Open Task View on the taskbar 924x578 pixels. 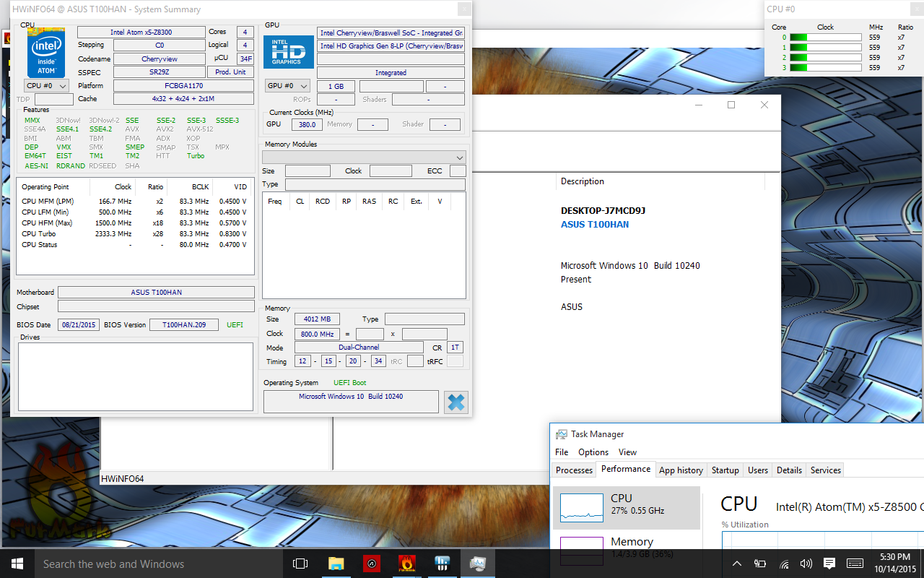tap(300, 564)
